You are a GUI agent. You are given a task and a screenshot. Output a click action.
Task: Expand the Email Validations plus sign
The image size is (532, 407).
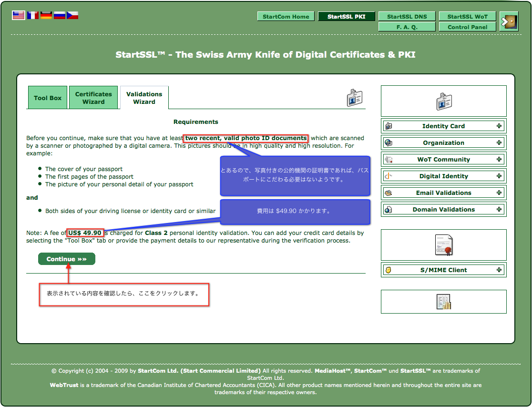point(499,193)
